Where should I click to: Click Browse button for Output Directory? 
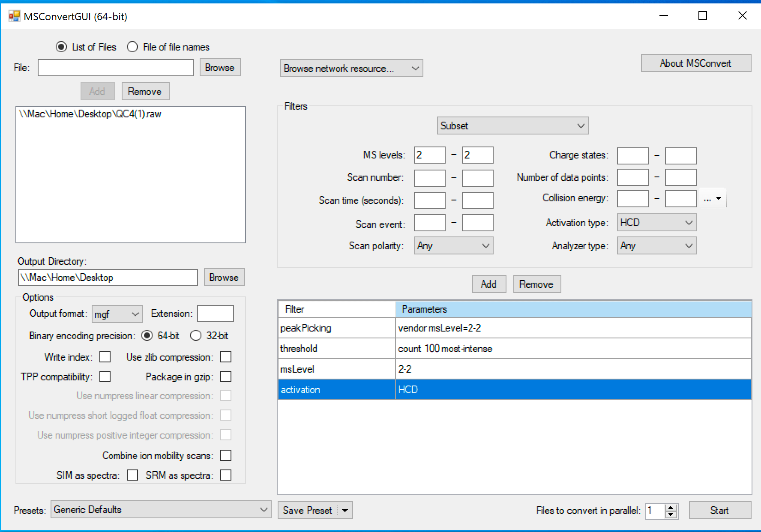[224, 278]
